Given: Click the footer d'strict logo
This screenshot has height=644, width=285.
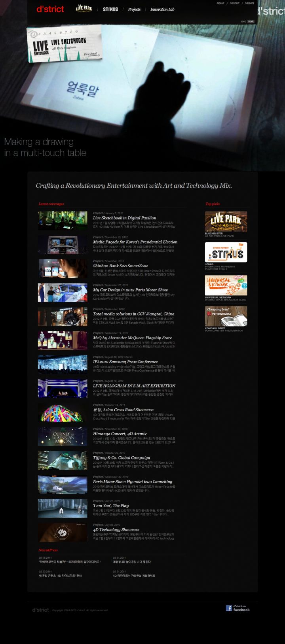Looking at the screenshot, I should point(41,610).
